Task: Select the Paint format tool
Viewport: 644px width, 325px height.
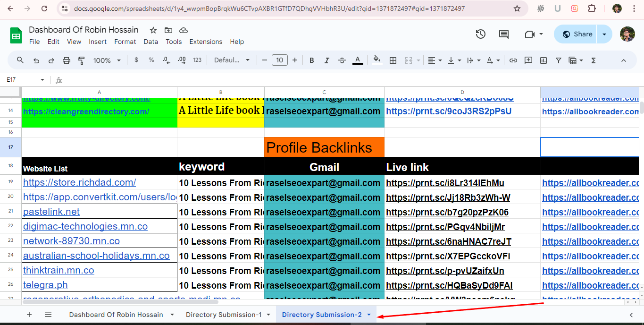Action: [x=81, y=60]
